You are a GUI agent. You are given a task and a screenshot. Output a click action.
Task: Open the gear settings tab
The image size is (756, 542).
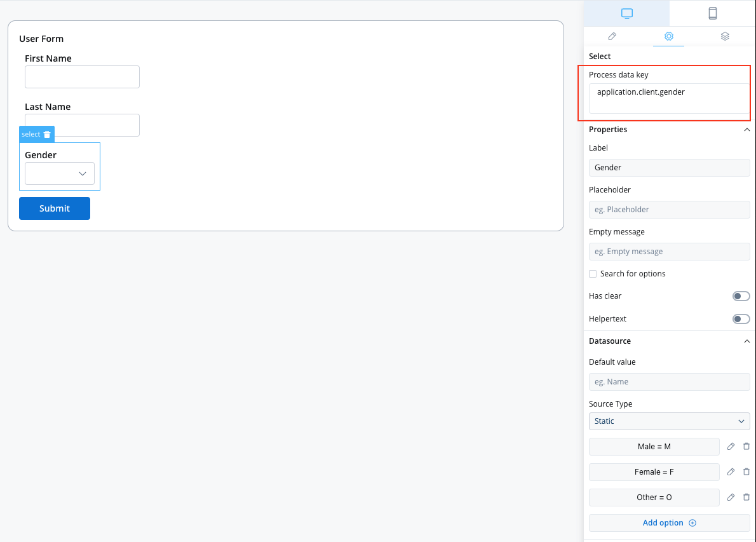668,36
